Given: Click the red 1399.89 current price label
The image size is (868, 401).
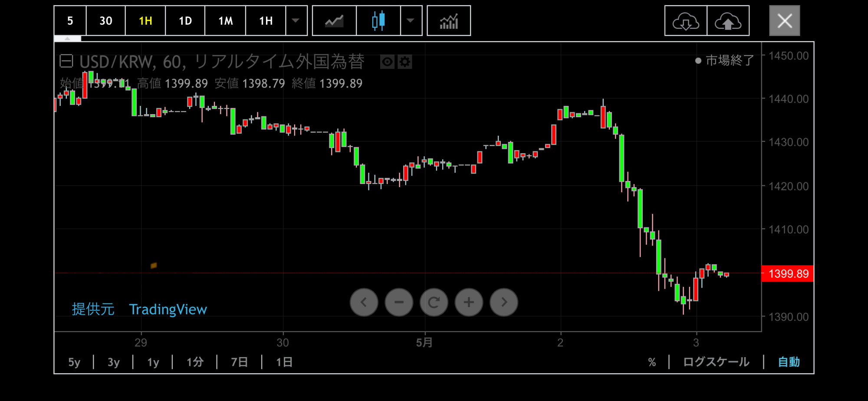Looking at the screenshot, I should click(788, 274).
